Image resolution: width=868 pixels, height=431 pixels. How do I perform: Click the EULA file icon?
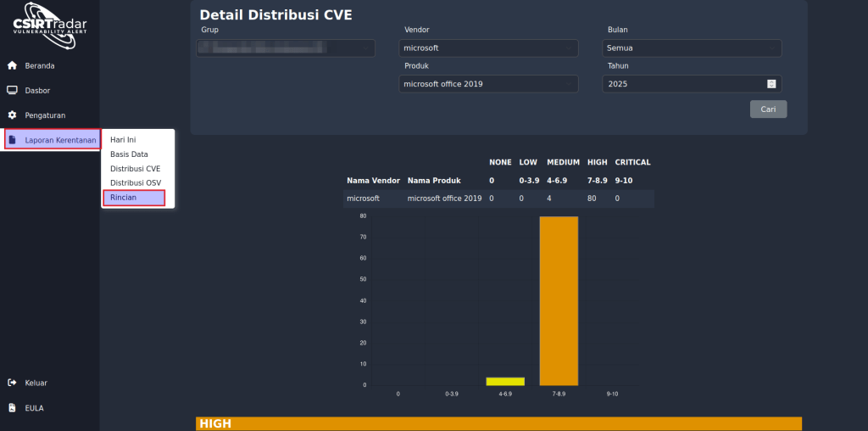(x=12, y=408)
